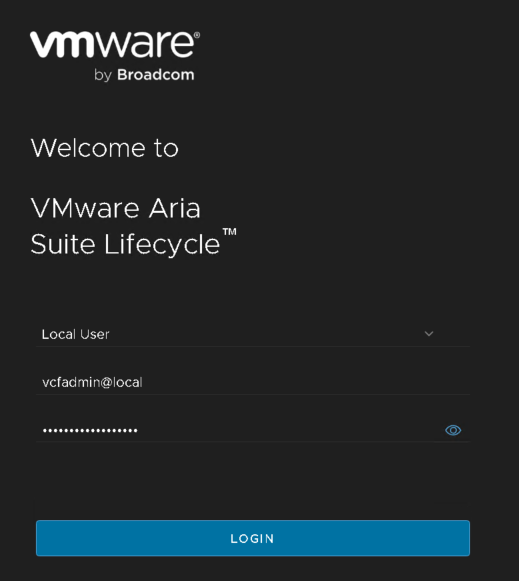Click the "Suite Lifecycle" title line
Viewport: 519px width, 581px height.
click(126, 244)
